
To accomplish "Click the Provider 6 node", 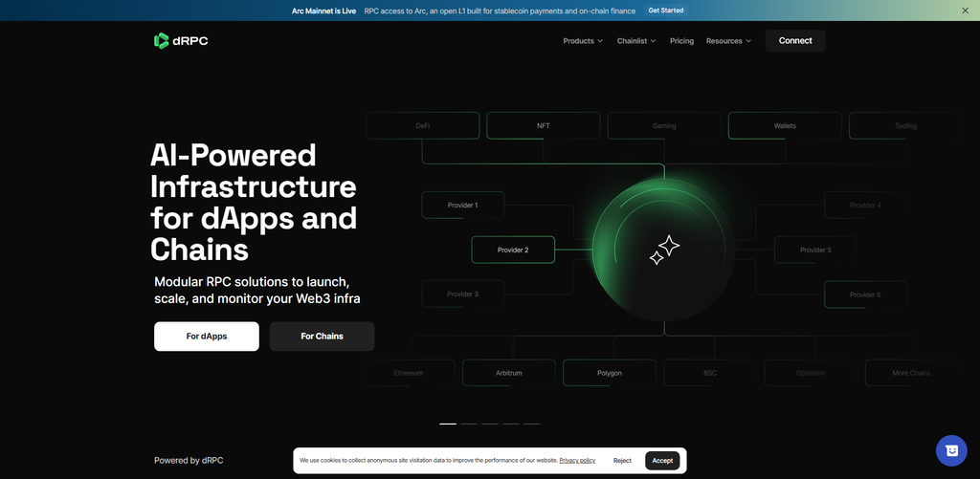I will [x=865, y=294].
